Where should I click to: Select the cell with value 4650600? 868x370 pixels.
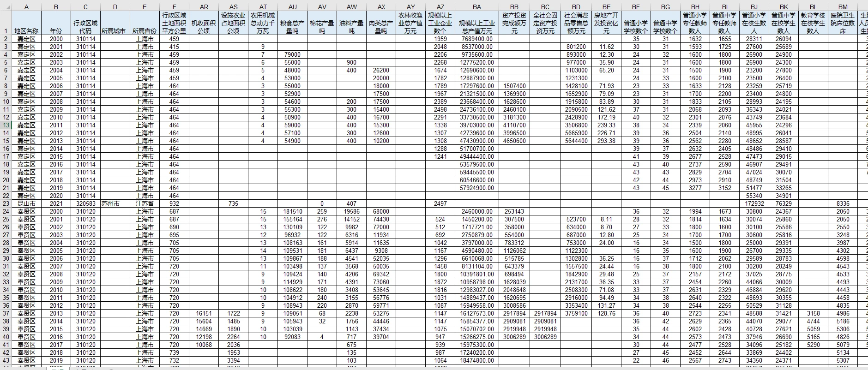click(514, 141)
